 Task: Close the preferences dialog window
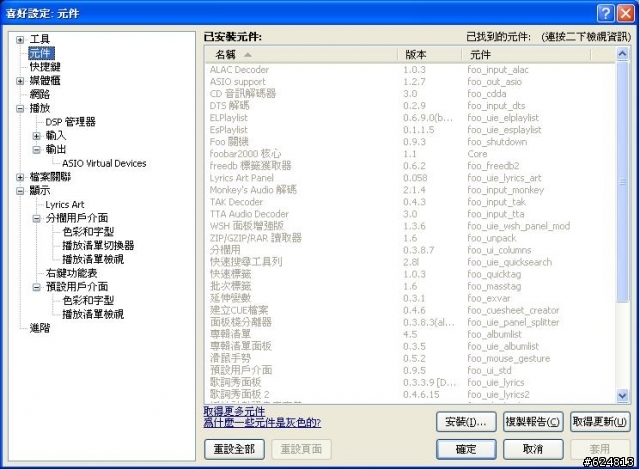click(x=625, y=13)
